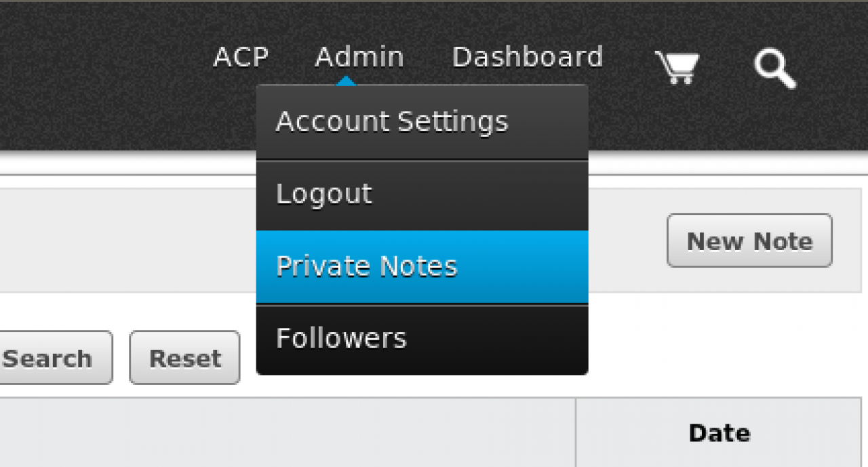Click the blue caret under Admin
The width and height of the screenshot is (868, 467).
point(346,81)
